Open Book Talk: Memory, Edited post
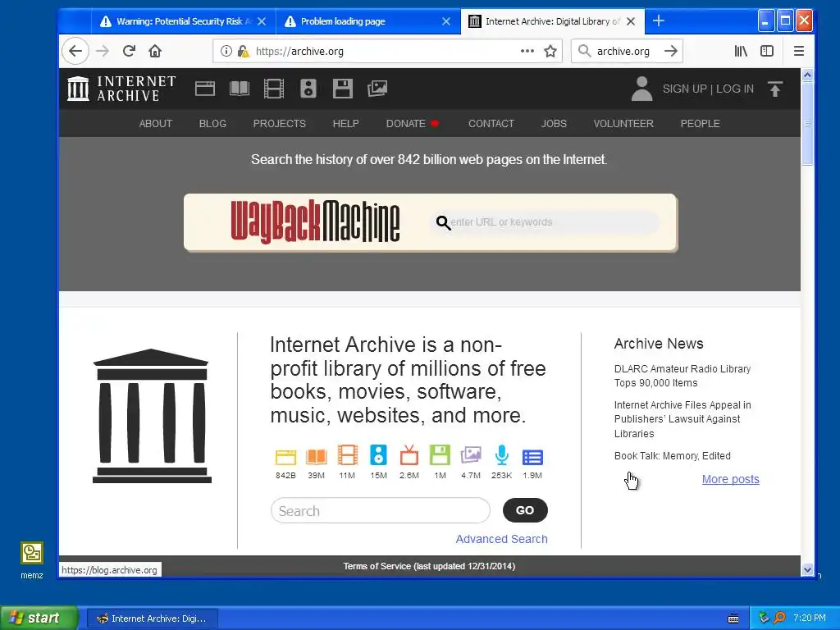Viewport: 840px width, 630px height. coord(673,456)
